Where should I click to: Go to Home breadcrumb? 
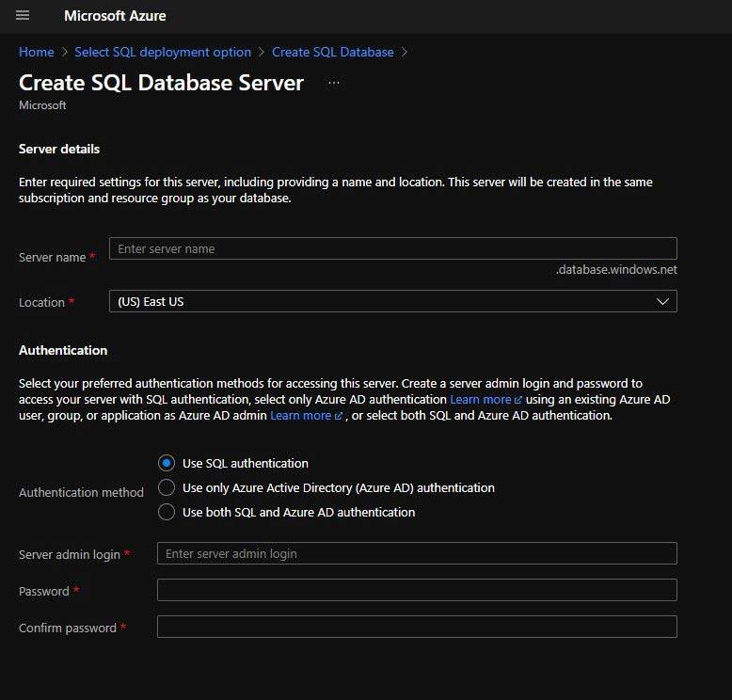tap(37, 52)
